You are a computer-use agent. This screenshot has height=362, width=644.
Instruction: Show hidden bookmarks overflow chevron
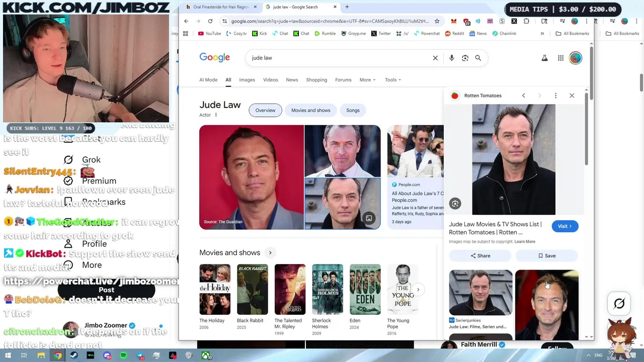click(542, 34)
